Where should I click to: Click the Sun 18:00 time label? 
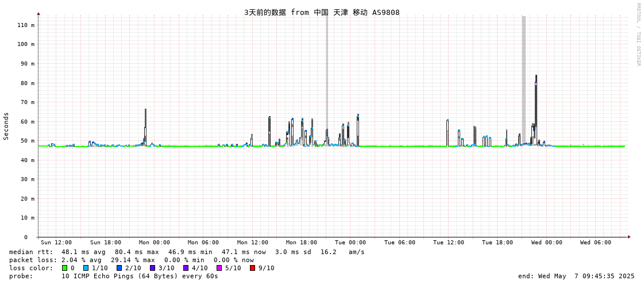pyautogui.click(x=106, y=243)
